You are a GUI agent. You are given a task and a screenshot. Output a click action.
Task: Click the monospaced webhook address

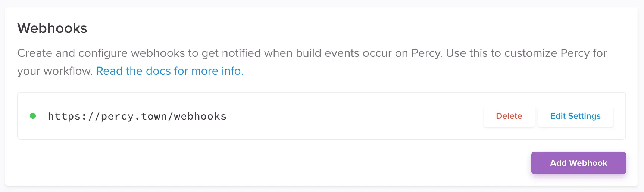click(137, 116)
